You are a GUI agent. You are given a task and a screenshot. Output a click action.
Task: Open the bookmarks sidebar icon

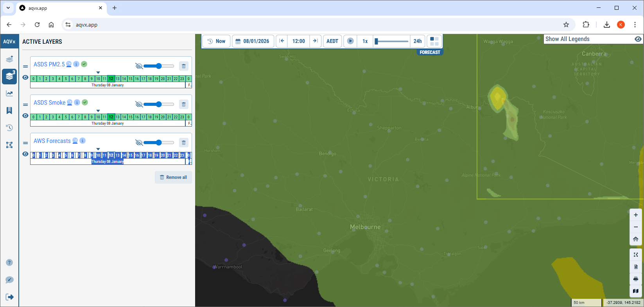point(9,111)
